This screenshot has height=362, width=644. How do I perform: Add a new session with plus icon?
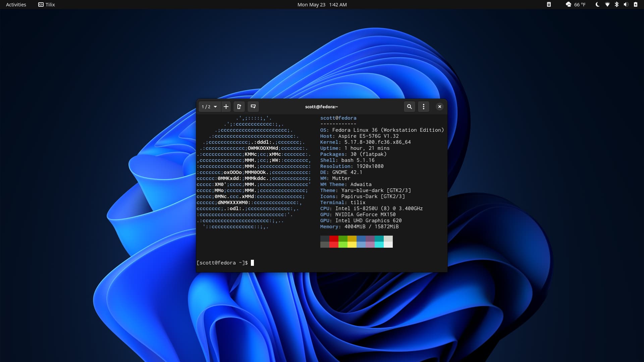226,107
